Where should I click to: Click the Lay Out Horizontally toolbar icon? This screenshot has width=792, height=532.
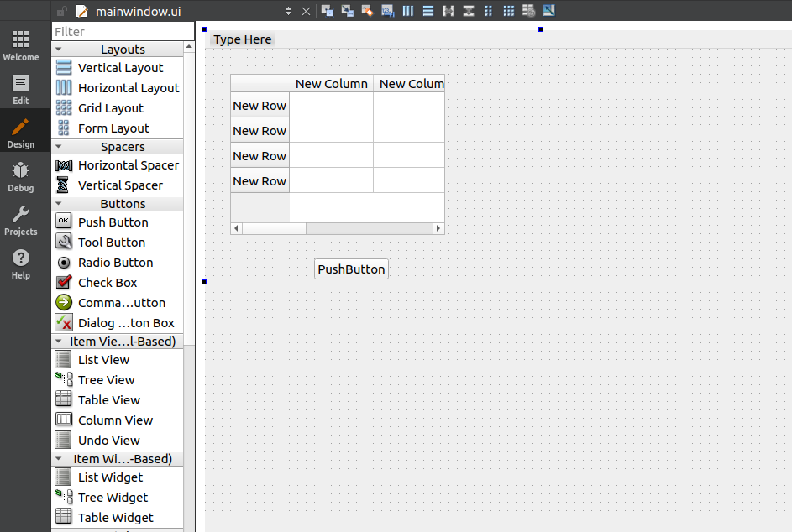click(408, 11)
